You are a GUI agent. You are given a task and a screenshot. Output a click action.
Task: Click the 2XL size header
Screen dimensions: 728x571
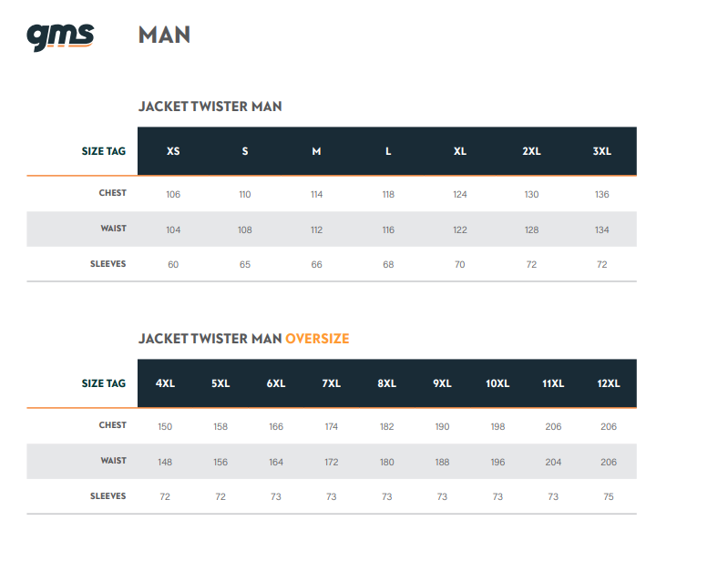coord(531,151)
